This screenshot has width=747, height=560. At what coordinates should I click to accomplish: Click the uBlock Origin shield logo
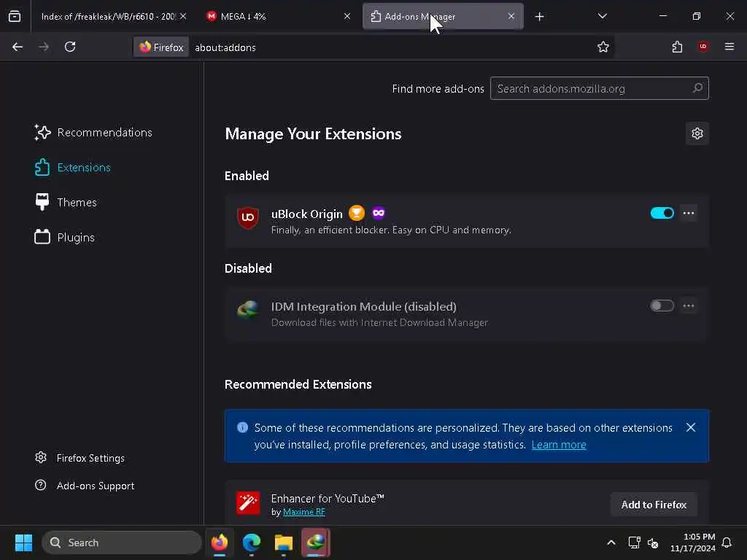[248, 218]
